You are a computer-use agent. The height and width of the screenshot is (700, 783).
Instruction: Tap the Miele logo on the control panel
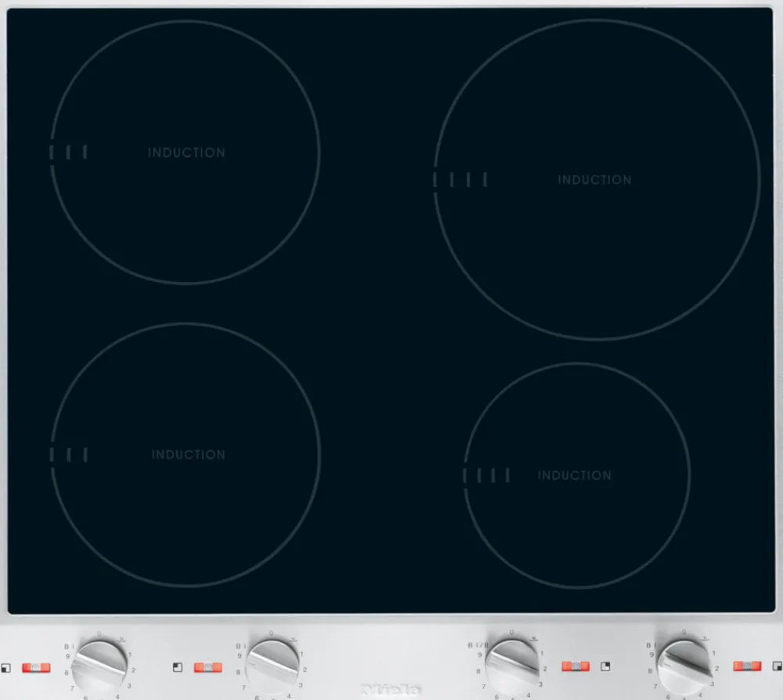(x=391, y=690)
